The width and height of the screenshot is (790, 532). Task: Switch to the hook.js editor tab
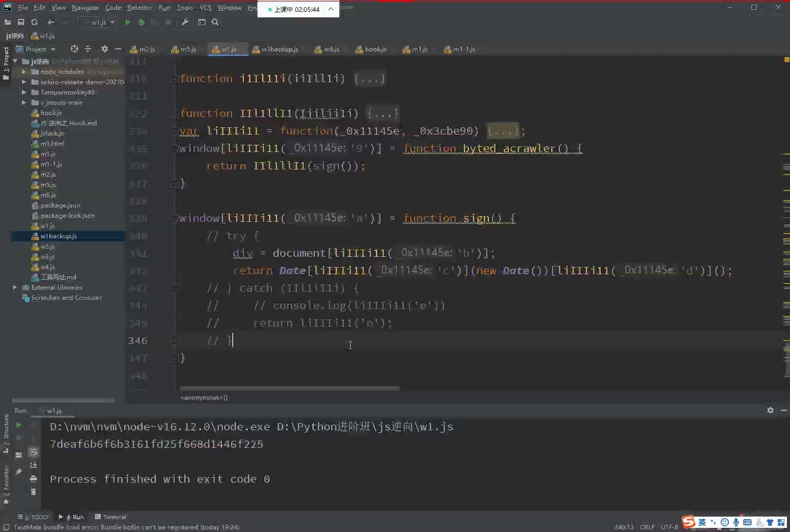[375, 49]
